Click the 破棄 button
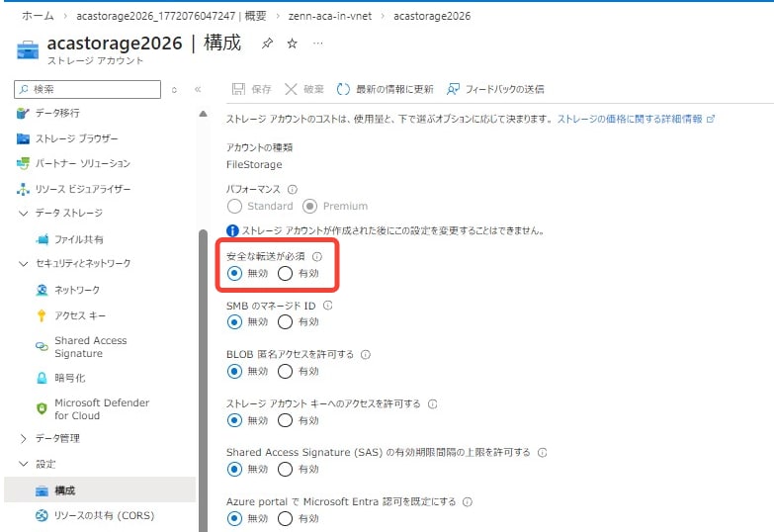The width and height of the screenshot is (774, 532). point(304,89)
